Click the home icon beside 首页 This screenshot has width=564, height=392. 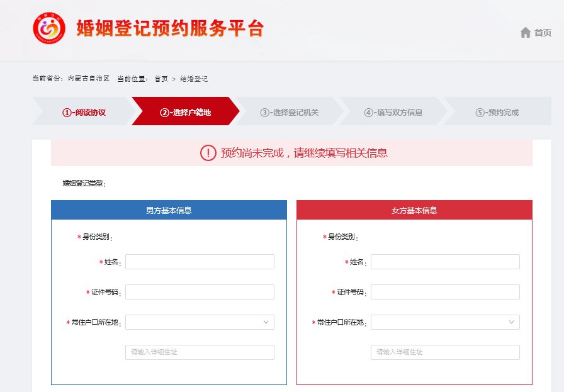[x=526, y=33]
